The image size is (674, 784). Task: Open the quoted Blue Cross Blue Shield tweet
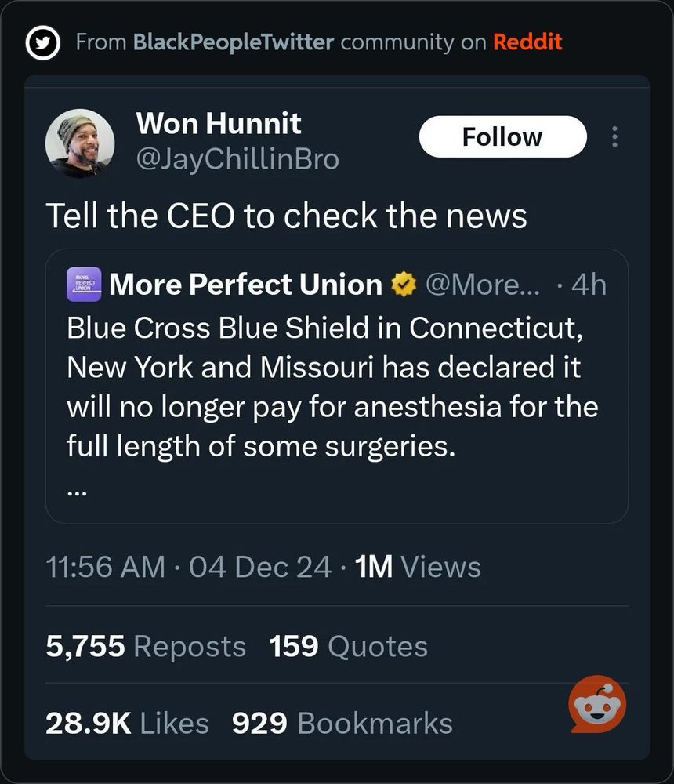click(x=332, y=387)
